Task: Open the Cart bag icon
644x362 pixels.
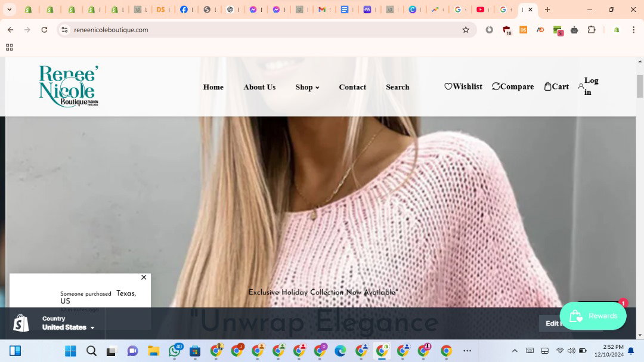Action: coord(547,86)
